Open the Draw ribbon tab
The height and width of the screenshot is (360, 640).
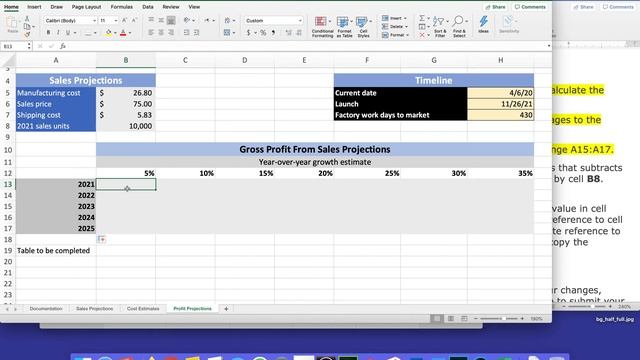pos(57,7)
